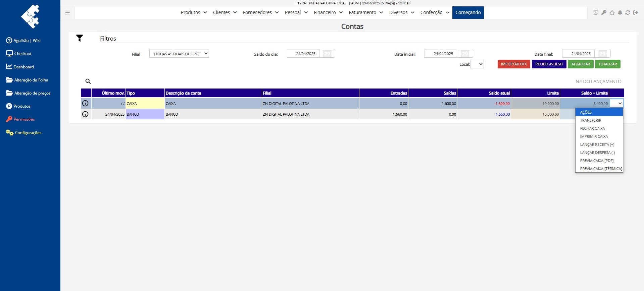
Task: Open the Local select dropdown
Action: click(477, 64)
